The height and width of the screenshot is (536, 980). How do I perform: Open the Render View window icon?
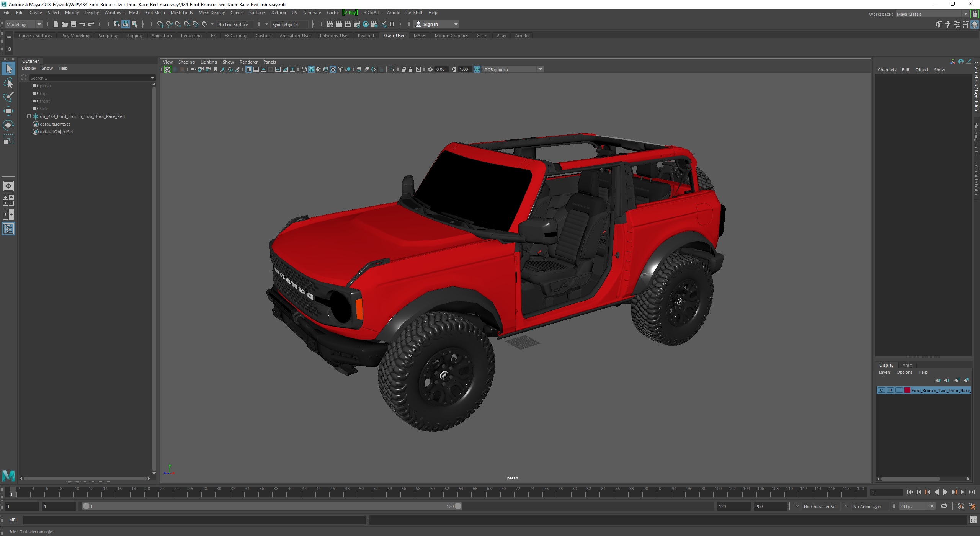330,24
